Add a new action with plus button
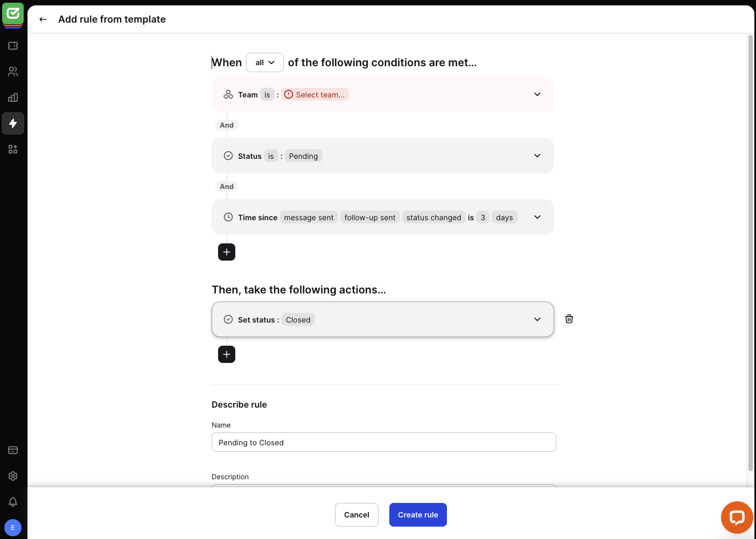This screenshot has height=539, width=756. pos(227,354)
